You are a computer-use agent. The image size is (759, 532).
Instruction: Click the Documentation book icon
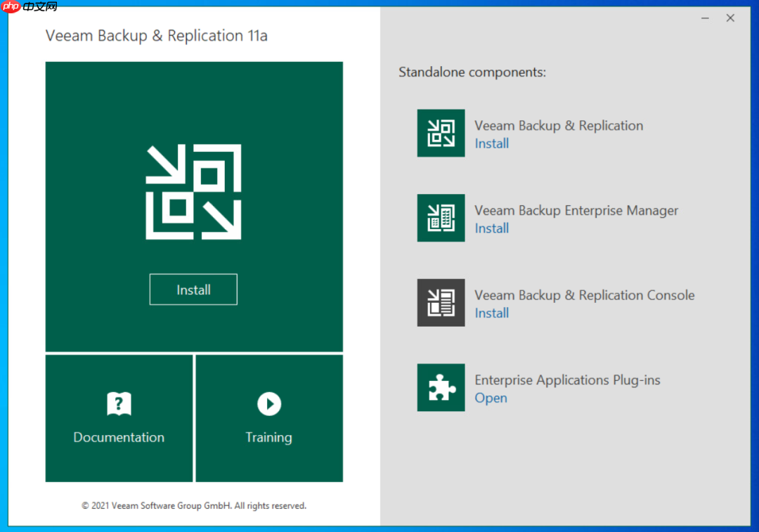(118, 403)
